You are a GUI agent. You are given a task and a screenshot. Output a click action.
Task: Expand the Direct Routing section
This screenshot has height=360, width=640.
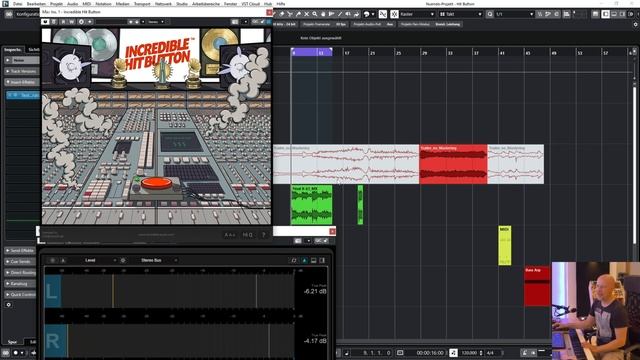coord(20,272)
